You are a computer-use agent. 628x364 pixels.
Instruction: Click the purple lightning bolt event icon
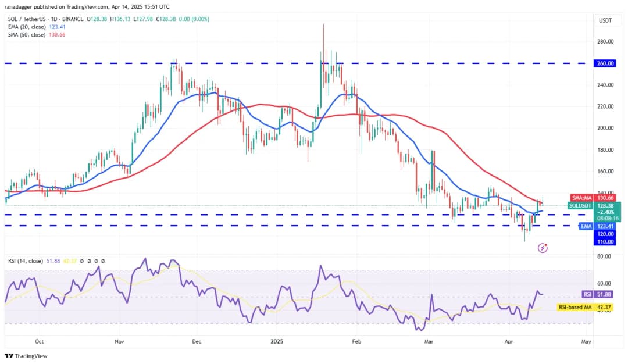point(543,248)
